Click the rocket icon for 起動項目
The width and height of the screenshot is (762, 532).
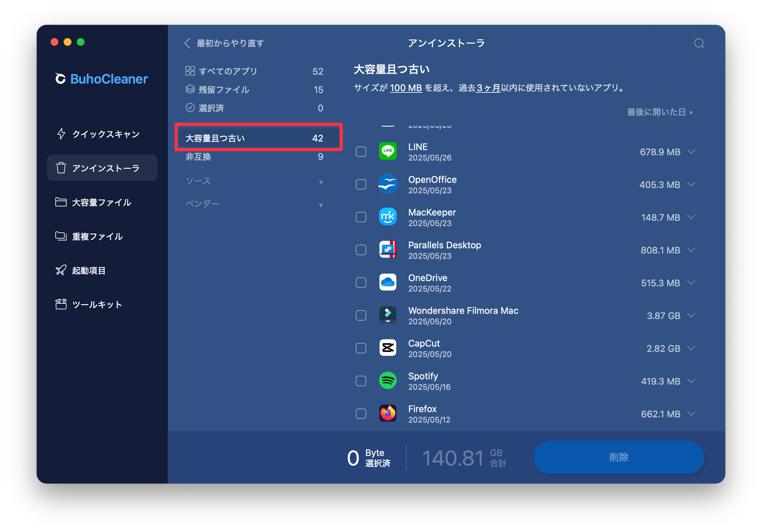click(61, 270)
